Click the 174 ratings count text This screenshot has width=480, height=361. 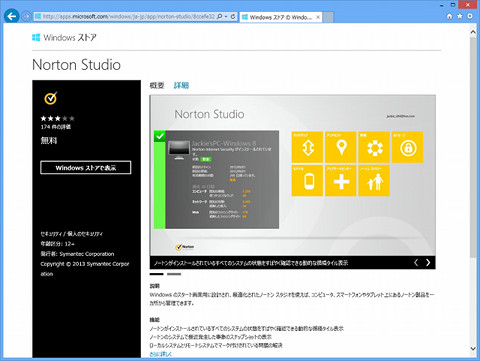(x=56, y=127)
